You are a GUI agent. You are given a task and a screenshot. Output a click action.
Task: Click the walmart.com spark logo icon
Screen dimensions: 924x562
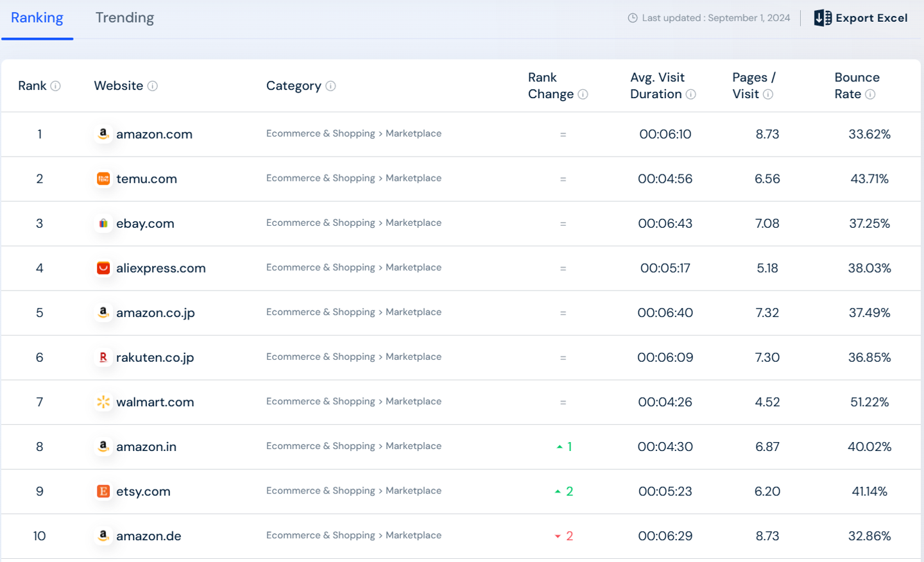click(103, 402)
